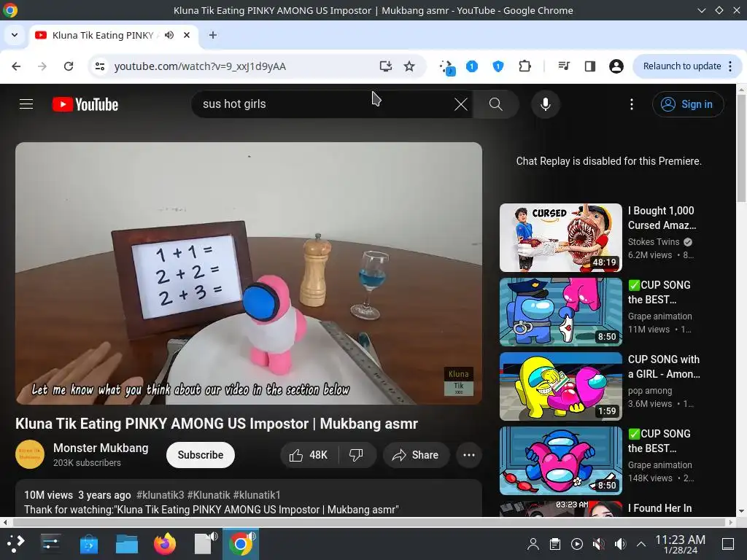Open more actions ellipsis under video

(x=469, y=455)
